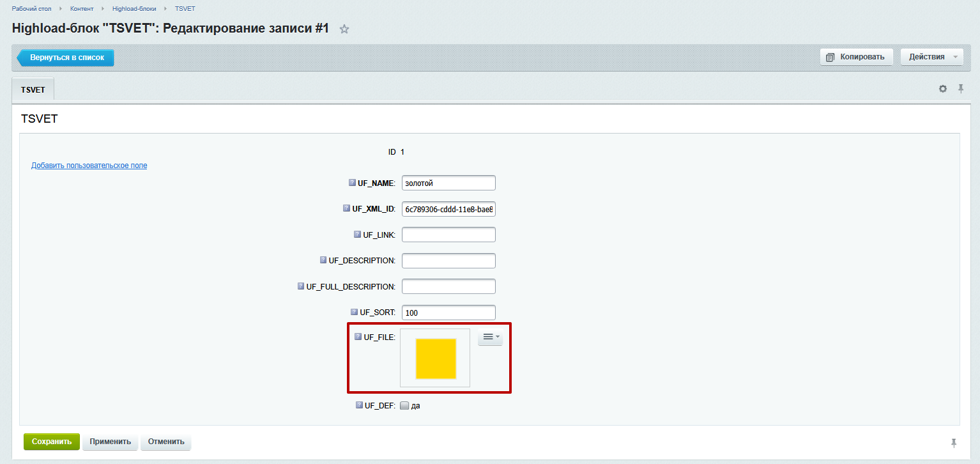Viewport: 980px width, 464px height.
Task: Select the TSVET tab
Action: 33,89
